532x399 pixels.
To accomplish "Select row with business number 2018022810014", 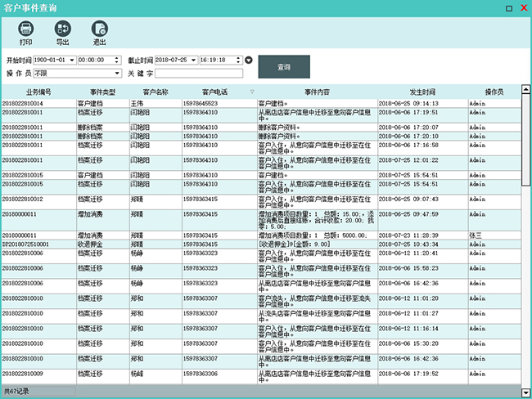I will pyautogui.click(x=261, y=103).
